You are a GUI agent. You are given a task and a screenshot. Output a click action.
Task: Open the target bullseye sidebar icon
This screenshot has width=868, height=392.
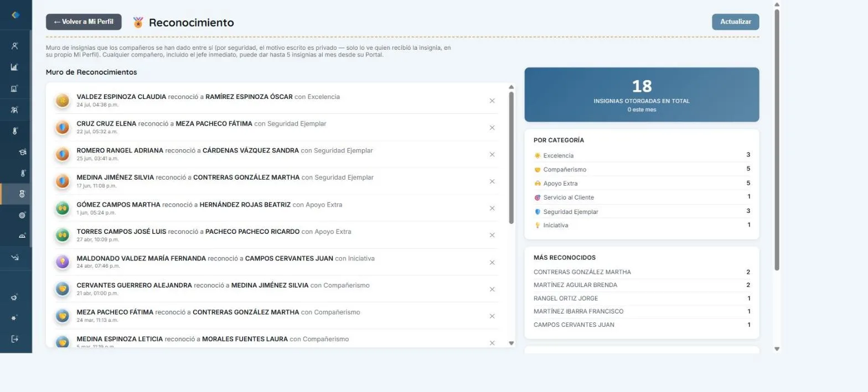coord(22,215)
